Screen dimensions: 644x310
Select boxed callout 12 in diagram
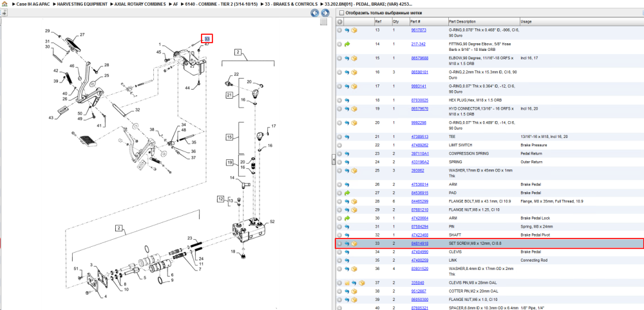(x=222, y=199)
